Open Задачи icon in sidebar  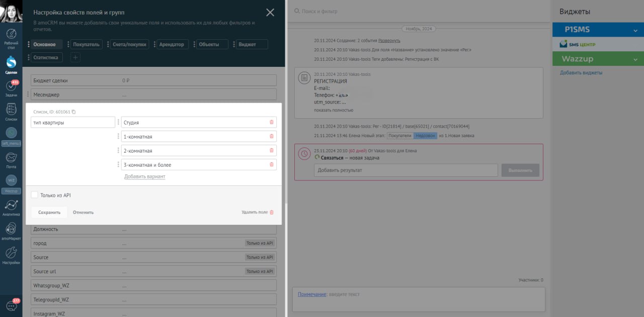[11, 86]
